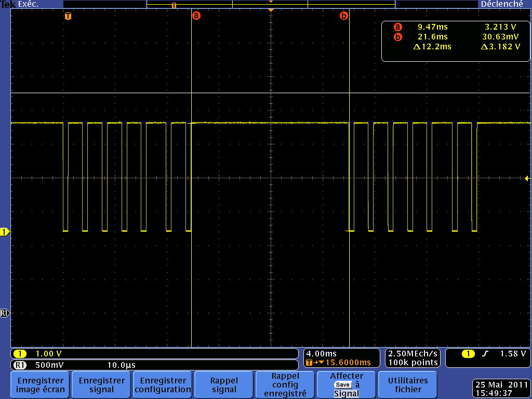Open the 'Utilitaires fichier' menu
The height and width of the screenshot is (399, 532).
[x=408, y=385]
